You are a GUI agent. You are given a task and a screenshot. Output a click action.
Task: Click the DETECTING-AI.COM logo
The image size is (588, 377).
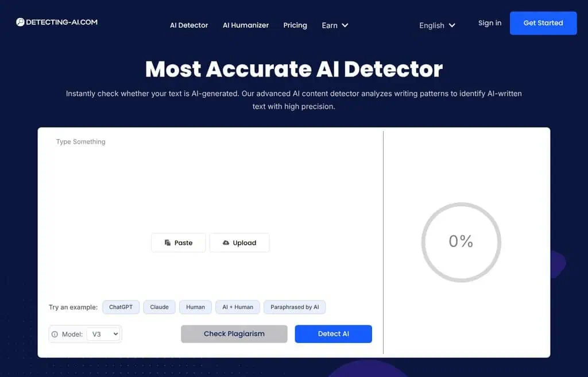coord(57,22)
